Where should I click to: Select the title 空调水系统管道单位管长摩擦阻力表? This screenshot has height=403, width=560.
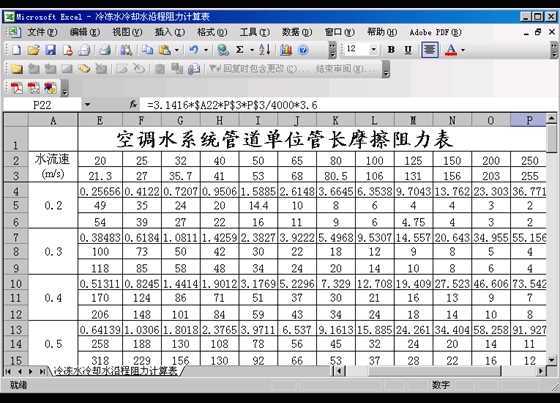pyautogui.click(x=285, y=139)
